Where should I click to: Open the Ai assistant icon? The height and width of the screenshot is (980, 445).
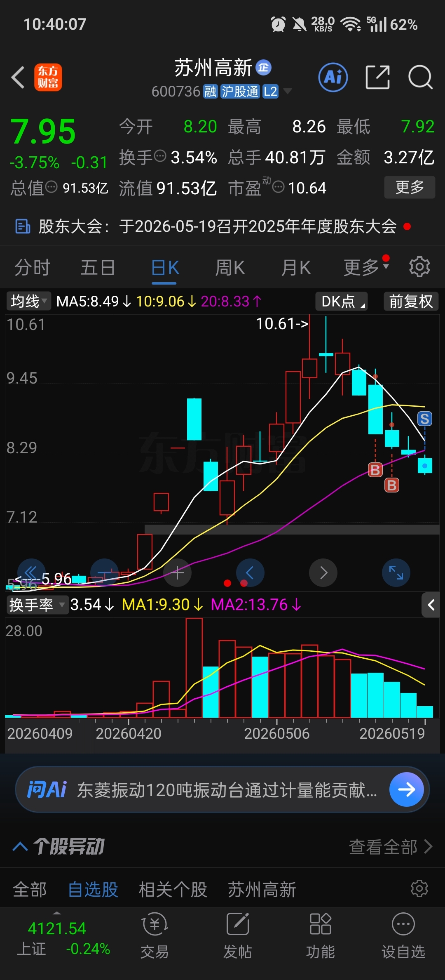(333, 77)
